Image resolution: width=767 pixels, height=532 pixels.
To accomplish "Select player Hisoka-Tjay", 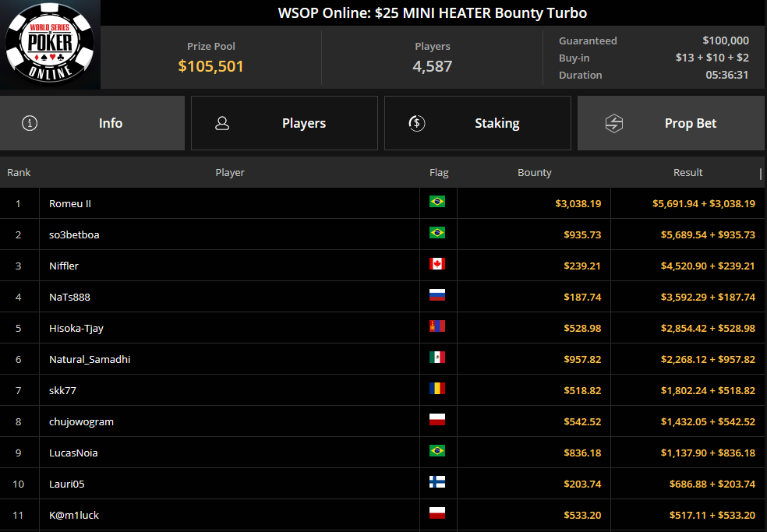I will point(76,328).
